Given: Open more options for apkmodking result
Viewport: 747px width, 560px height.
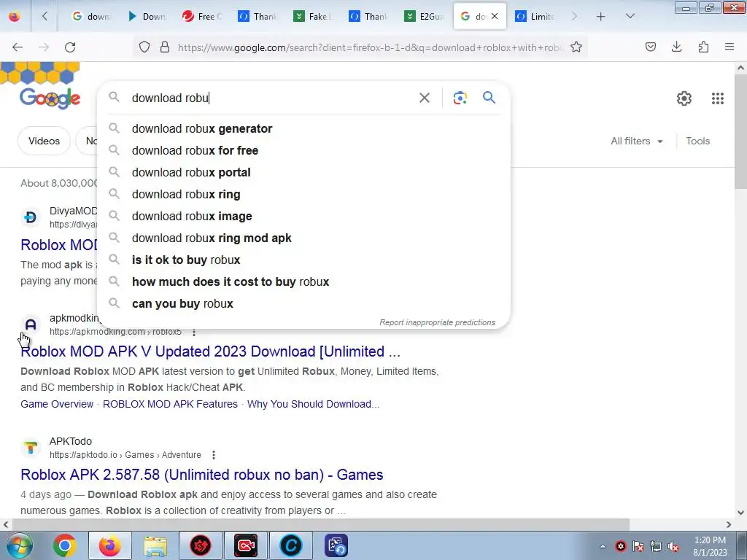Looking at the screenshot, I should pos(194,332).
